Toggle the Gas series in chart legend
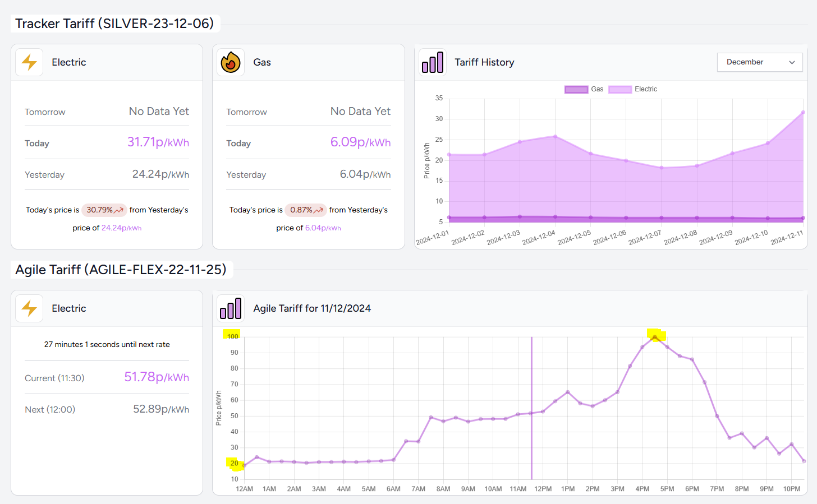Viewport: 817px width, 504px height. point(584,89)
